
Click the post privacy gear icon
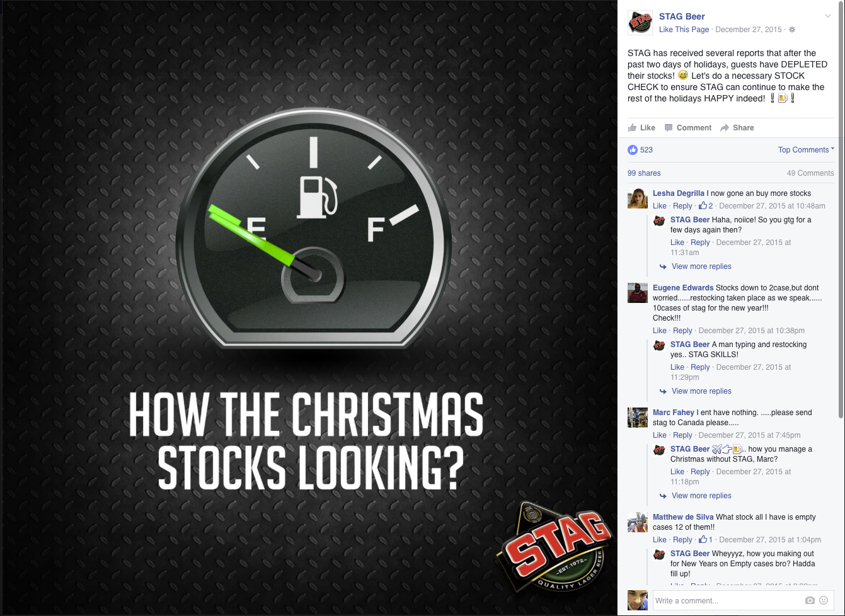pos(792,30)
